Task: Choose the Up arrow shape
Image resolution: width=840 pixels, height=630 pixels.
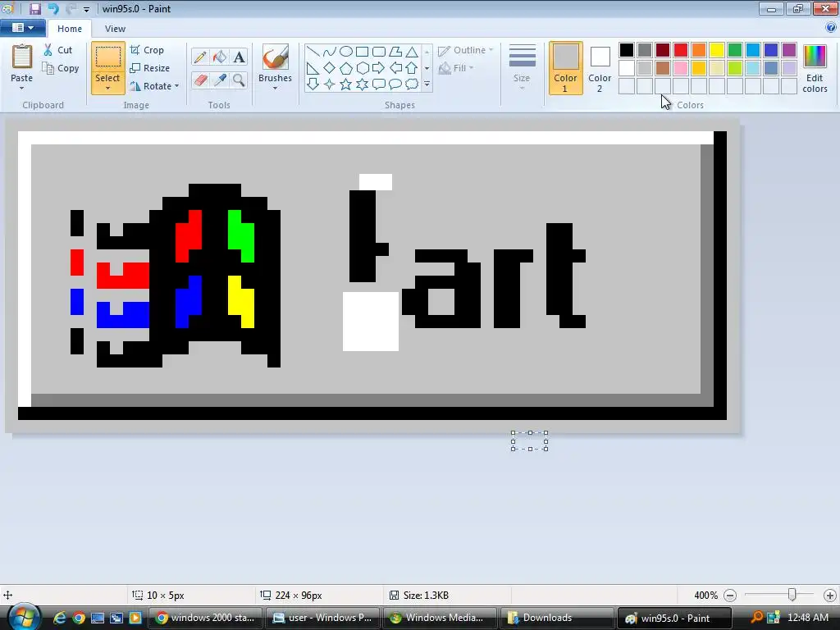Action: pos(412,68)
